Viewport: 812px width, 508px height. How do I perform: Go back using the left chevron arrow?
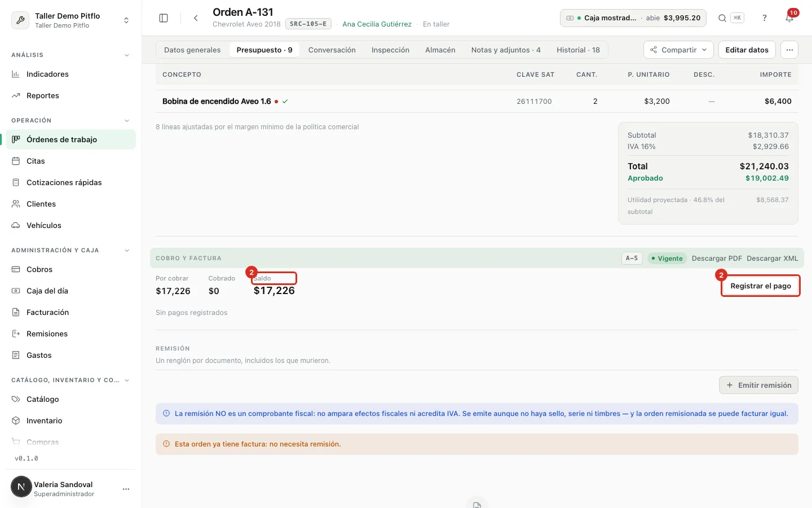(x=196, y=18)
